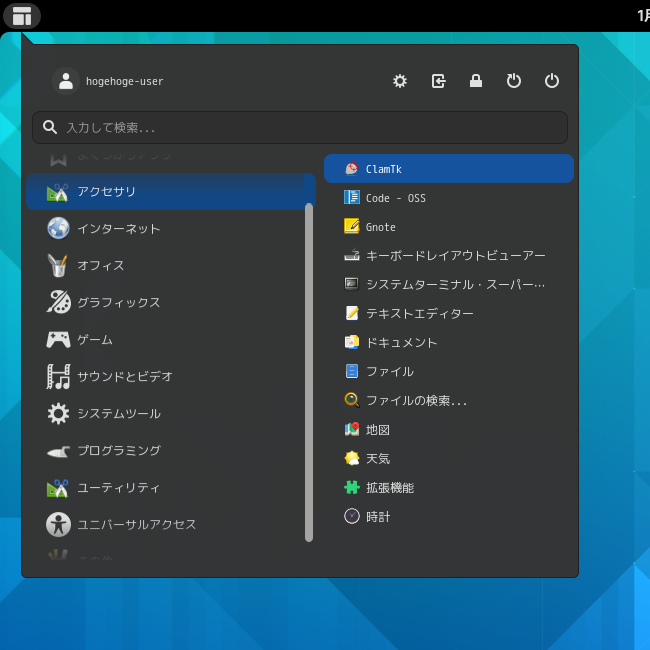
Task: Open system settings with the gear icon
Action: [x=400, y=81]
